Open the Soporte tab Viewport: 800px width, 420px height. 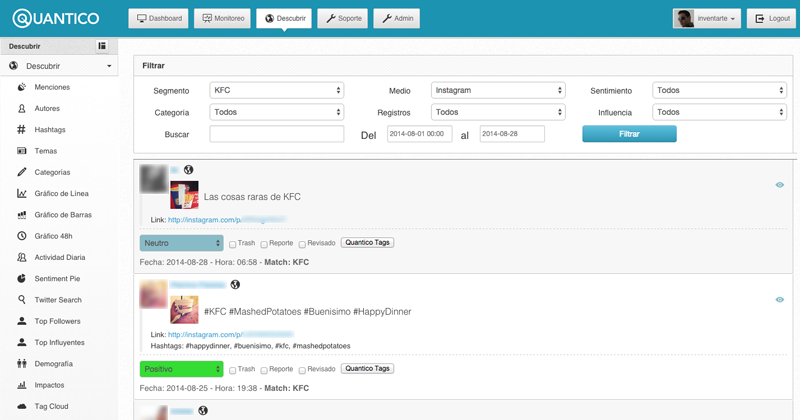pyautogui.click(x=342, y=18)
